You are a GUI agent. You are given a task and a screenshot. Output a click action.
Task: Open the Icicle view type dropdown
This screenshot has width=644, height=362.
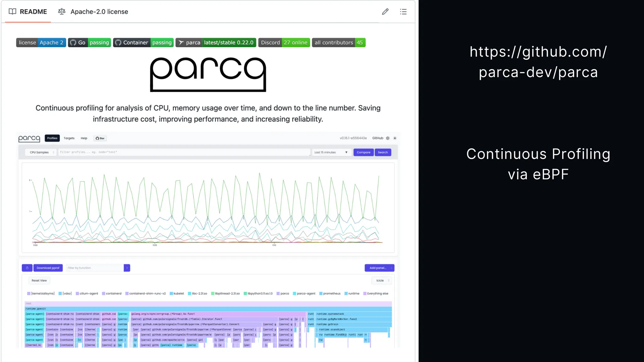382,280
